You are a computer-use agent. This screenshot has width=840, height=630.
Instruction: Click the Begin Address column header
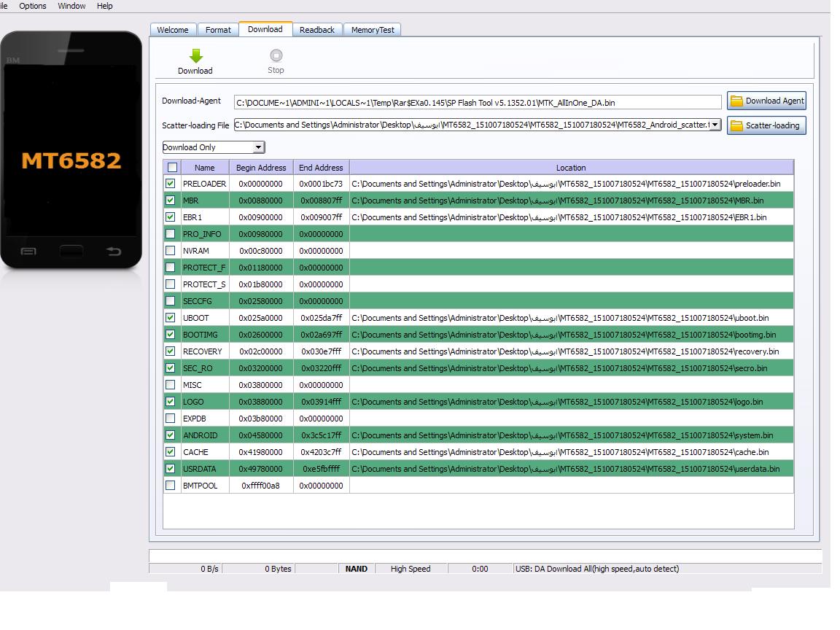point(261,168)
